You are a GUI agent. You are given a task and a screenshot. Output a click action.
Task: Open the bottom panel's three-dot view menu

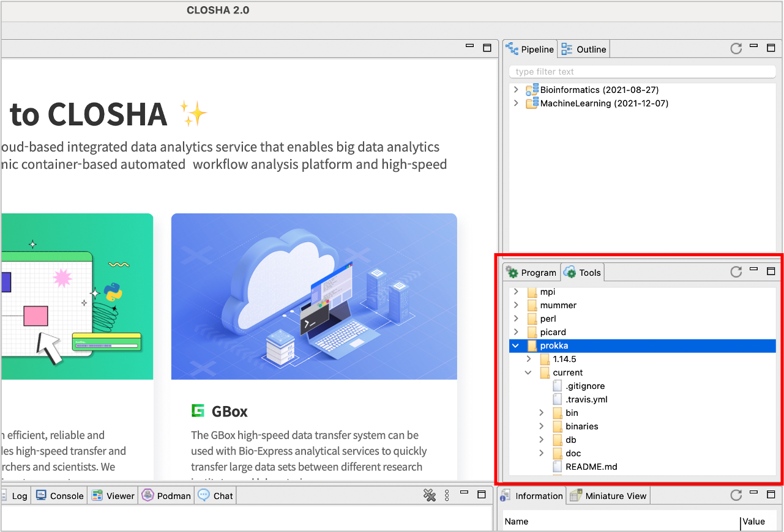click(447, 495)
